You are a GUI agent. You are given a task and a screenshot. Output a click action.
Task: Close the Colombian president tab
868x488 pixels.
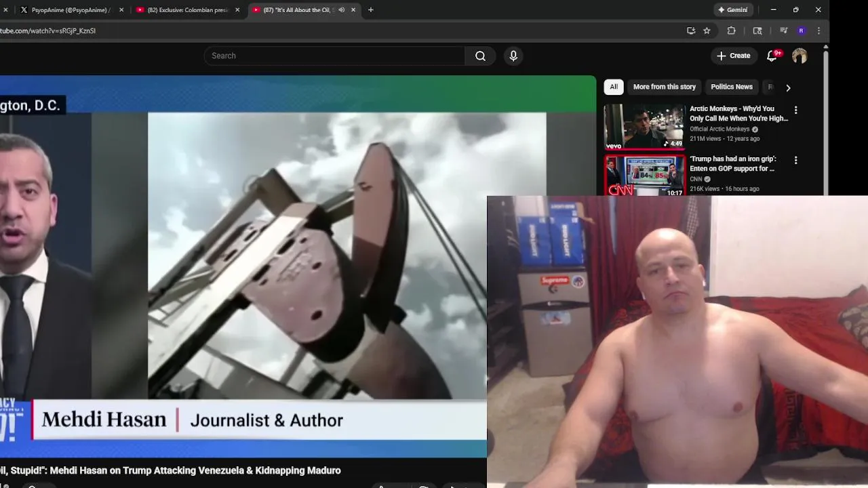coord(237,10)
